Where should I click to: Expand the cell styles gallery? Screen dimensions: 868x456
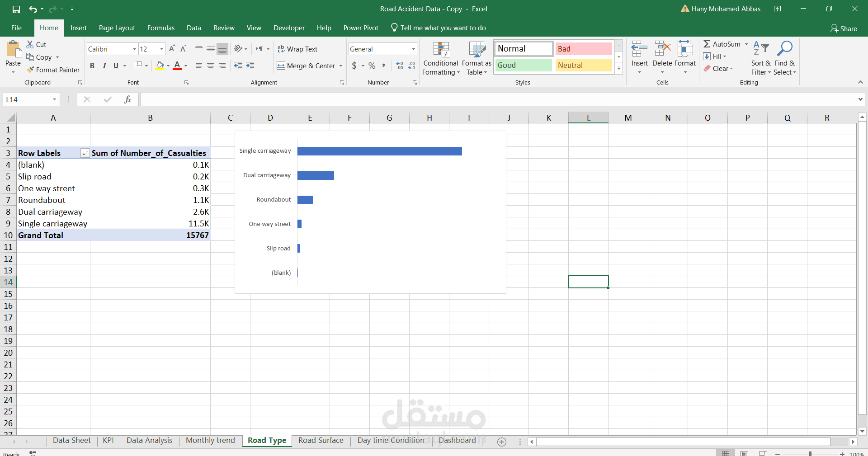tap(619, 69)
